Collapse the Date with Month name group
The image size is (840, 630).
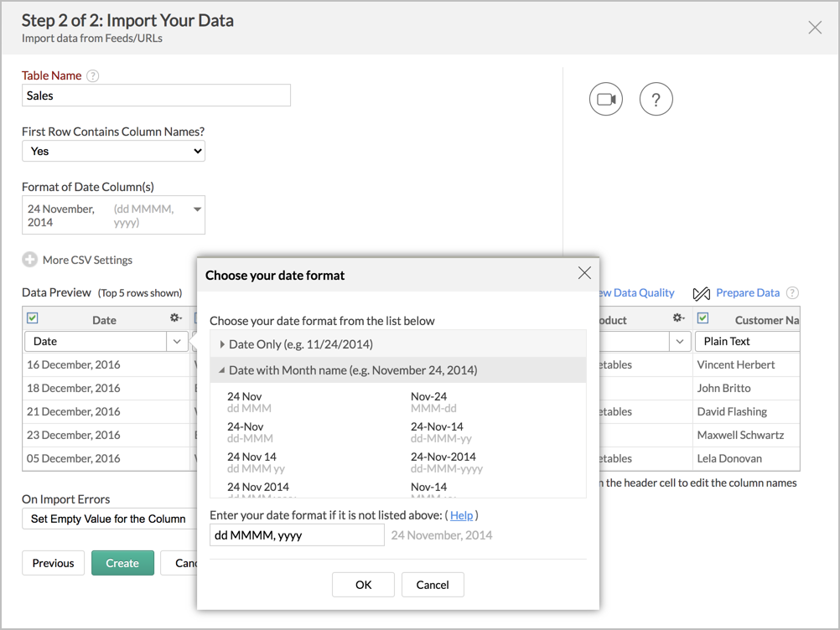pos(398,370)
